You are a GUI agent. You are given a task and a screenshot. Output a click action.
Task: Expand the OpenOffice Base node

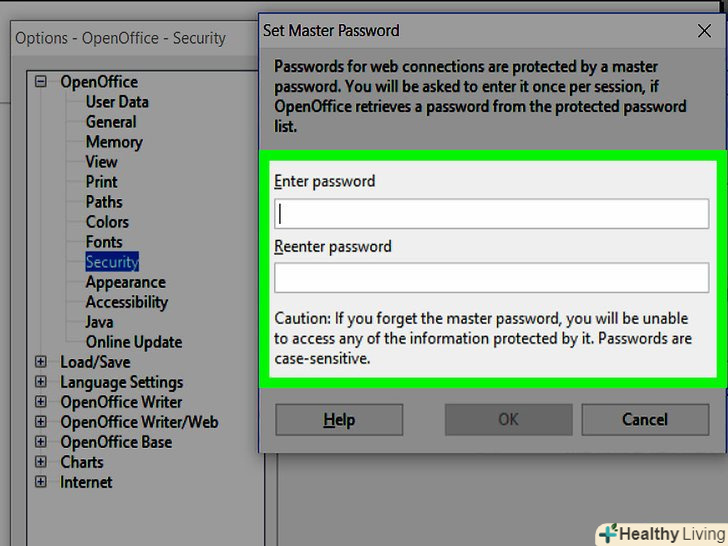click(41, 442)
